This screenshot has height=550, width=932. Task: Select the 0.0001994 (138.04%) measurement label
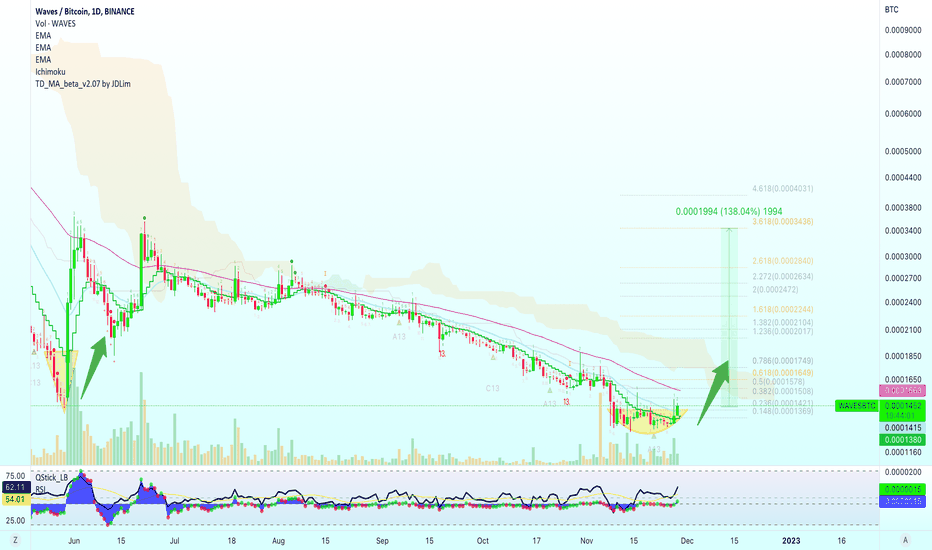pos(729,211)
